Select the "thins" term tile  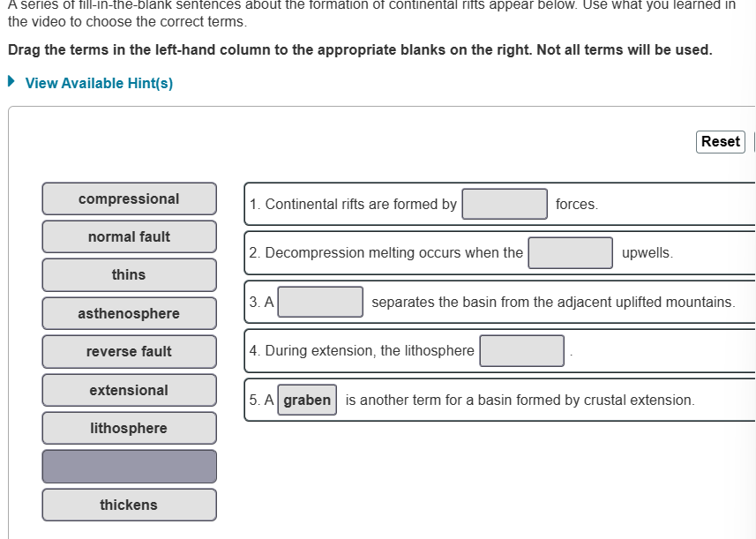click(x=129, y=274)
